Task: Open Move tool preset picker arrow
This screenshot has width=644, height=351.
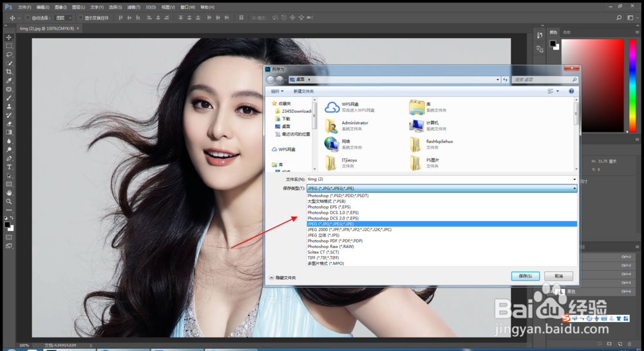Action: pyautogui.click(x=19, y=18)
